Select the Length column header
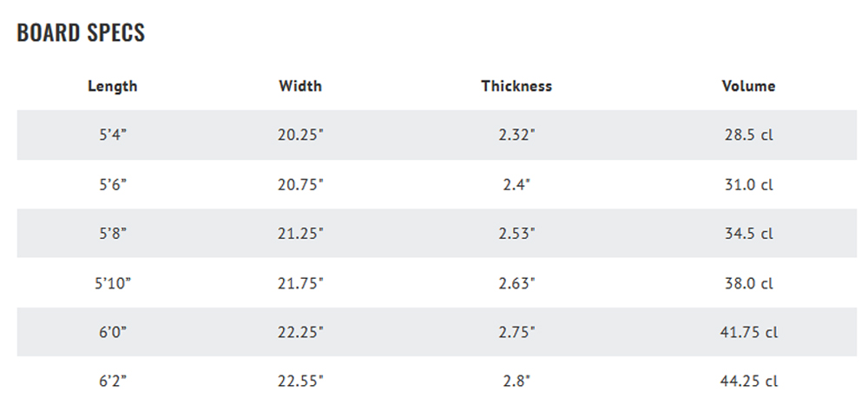Screen dimensions: 868x418 coord(112,87)
